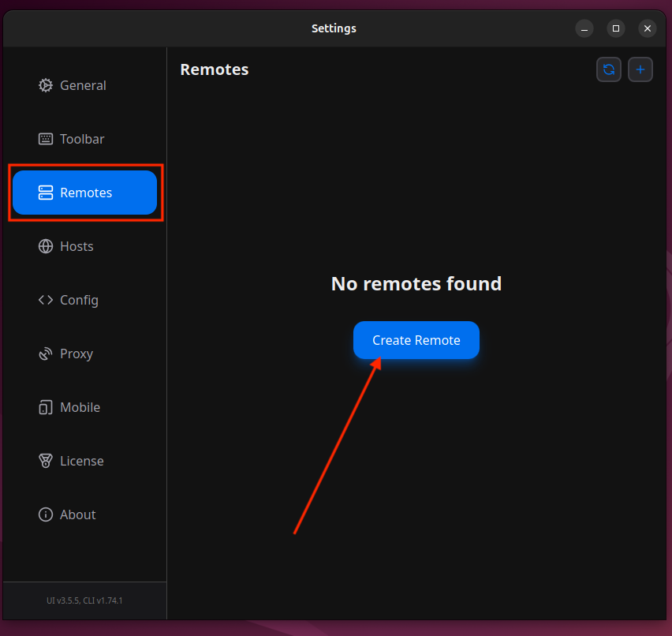
Task: Click the plus icon to add remote
Action: 640,69
